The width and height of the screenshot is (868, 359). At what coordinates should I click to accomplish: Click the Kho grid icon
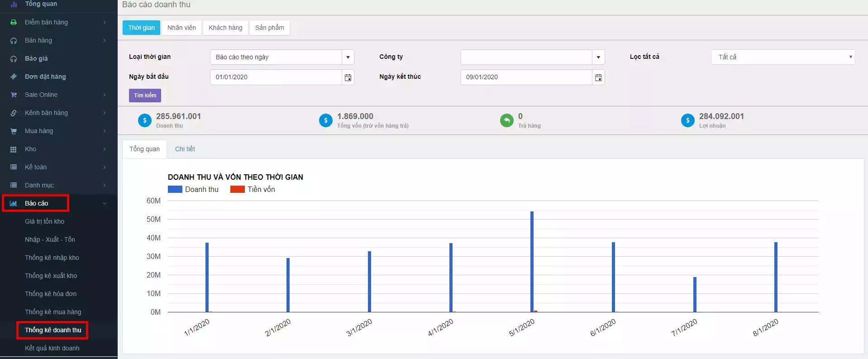(x=14, y=149)
